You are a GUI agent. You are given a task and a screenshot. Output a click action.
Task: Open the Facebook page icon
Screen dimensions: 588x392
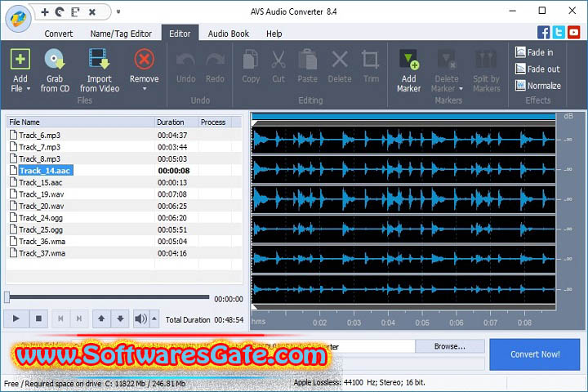(x=543, y=33)
